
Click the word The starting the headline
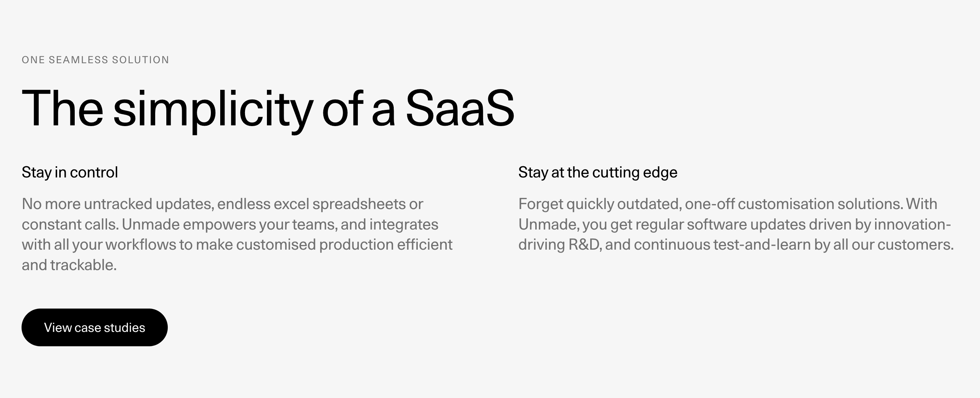tap(63, 108)
